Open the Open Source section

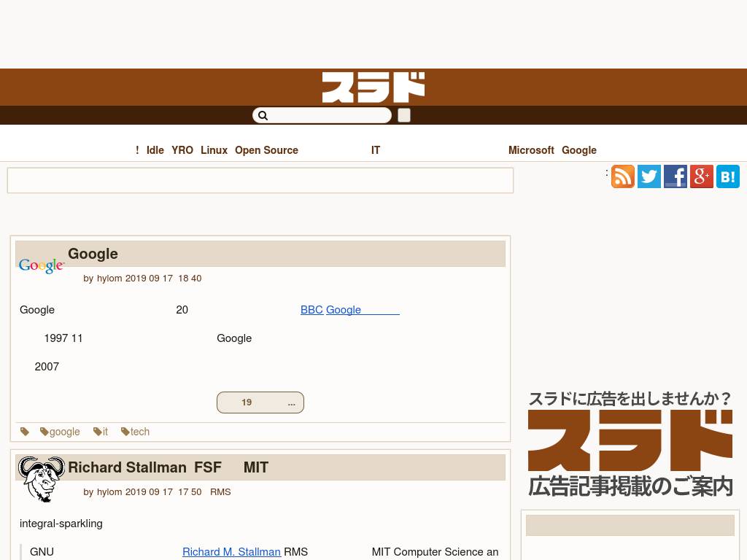click(x=266, y=150)
